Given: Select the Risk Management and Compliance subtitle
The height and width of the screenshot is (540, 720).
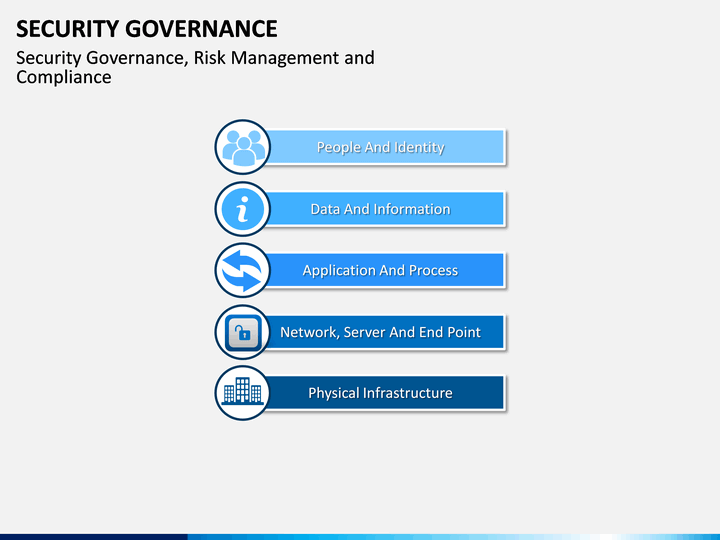Looking at the screenshot, I should [x=195, y=68].
